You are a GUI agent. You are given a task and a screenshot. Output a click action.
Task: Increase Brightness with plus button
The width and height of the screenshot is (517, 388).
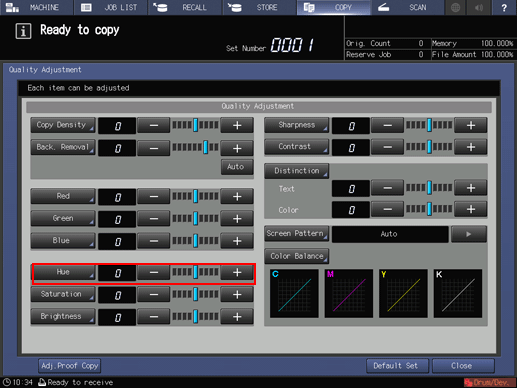237,317
